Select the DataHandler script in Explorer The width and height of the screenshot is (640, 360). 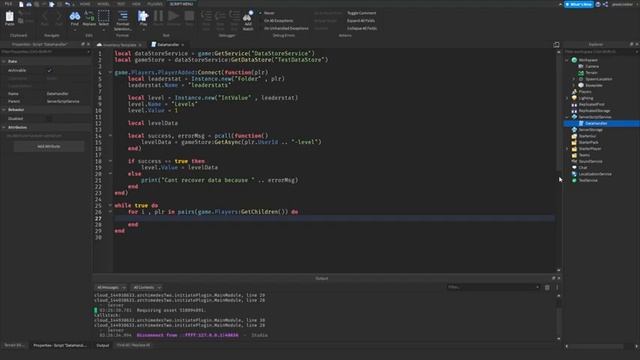click(596, 123)
